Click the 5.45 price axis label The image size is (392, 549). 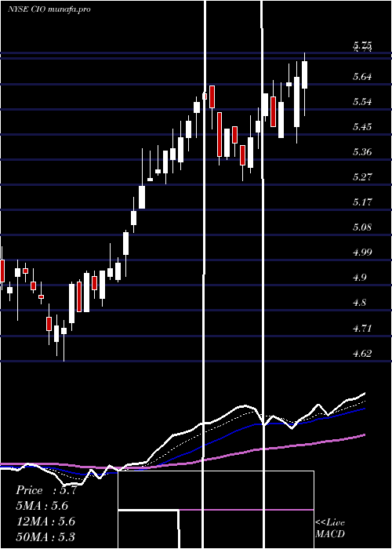[362, 127]
